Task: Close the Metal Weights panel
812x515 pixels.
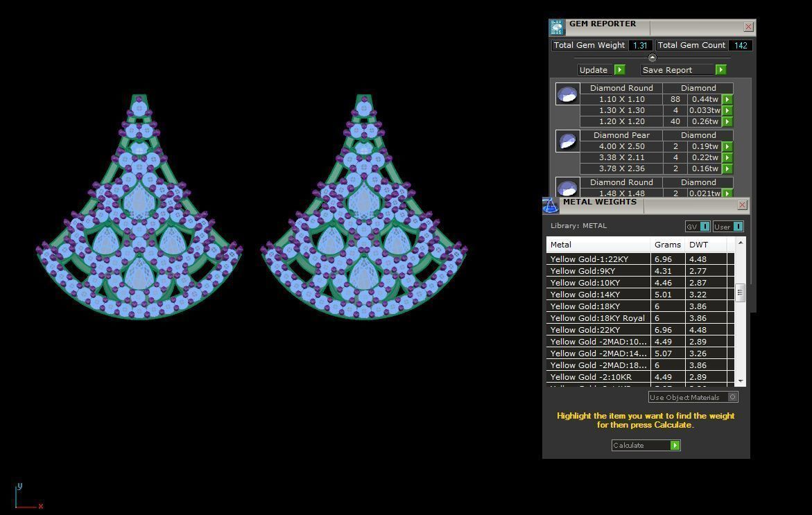Action: coord(742,205)
